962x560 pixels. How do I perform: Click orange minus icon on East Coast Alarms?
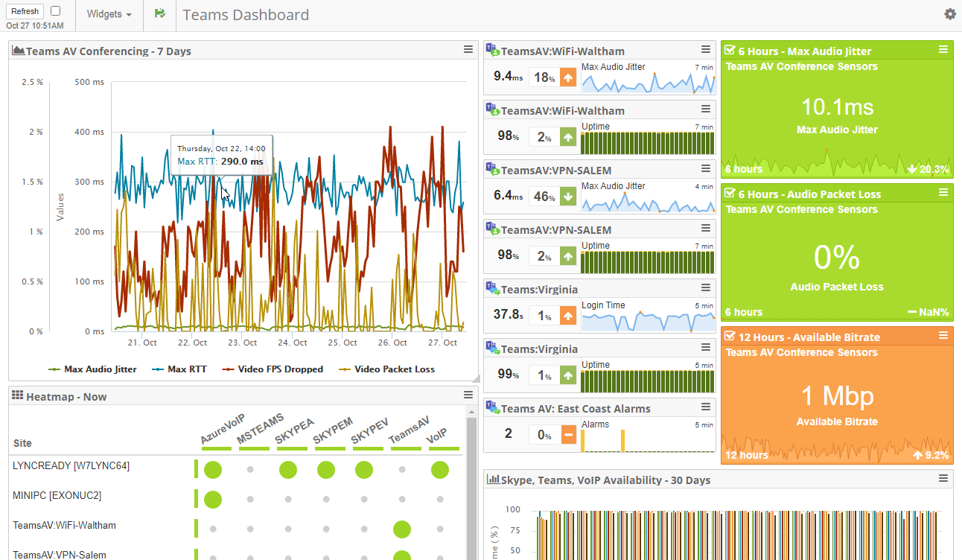point(569,434)
